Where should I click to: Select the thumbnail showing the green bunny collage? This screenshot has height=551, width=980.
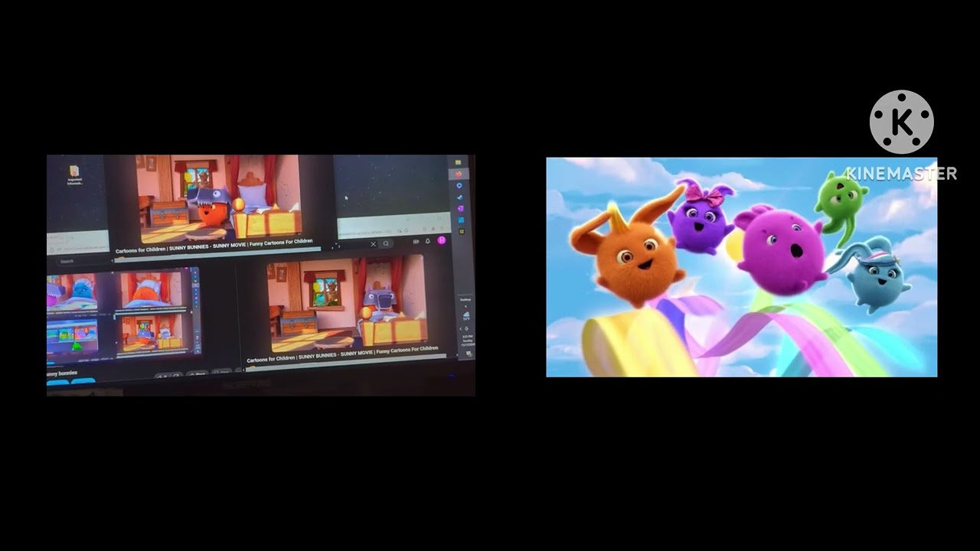[x=71, y=336]
